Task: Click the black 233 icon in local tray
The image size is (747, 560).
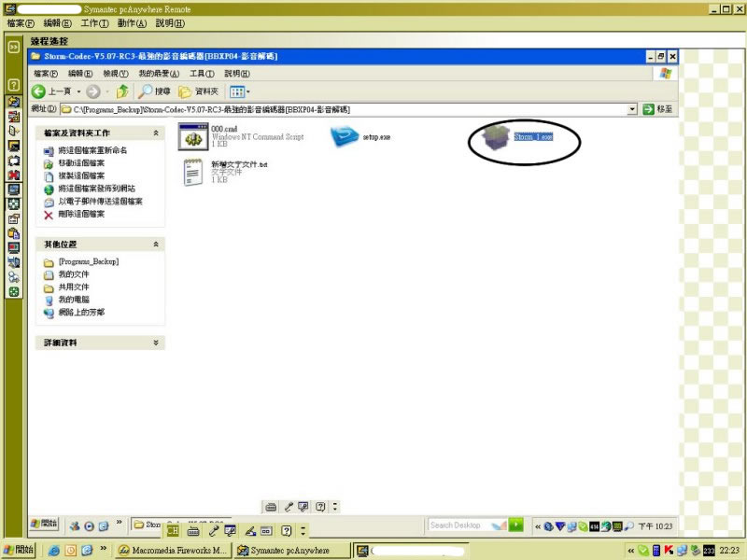Action: tap(709, 551)
